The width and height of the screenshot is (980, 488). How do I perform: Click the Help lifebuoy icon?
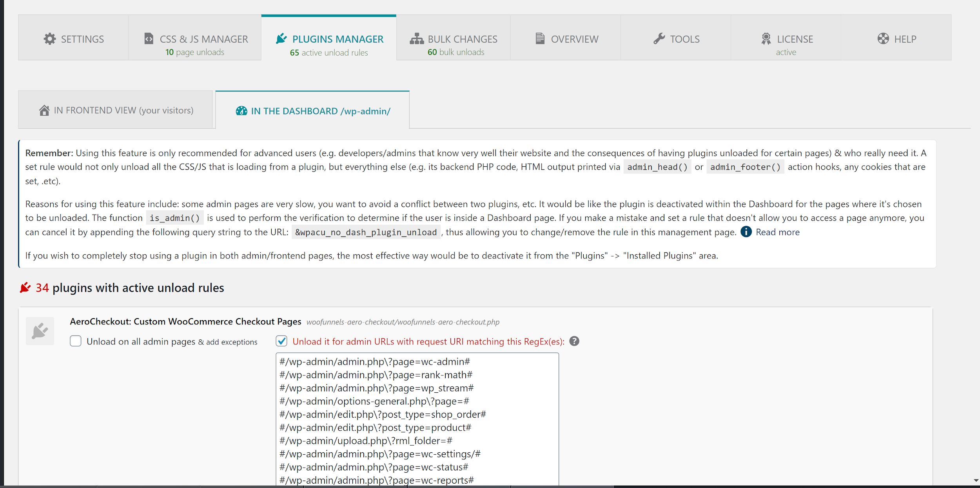(x=883, y=38)
